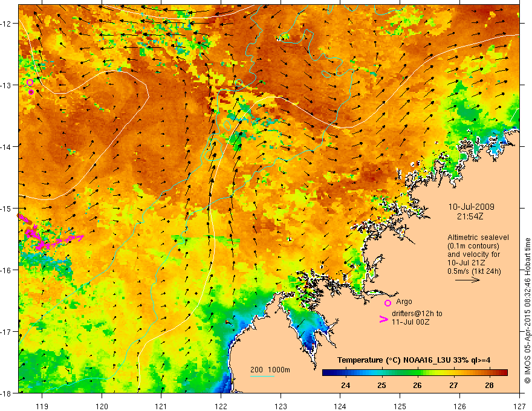532x411 pixels.
Task: Click the IMOS copyright timestamp text
Action: click(x=527, y=311)
